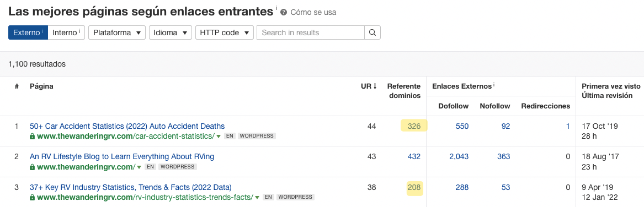Screen dimensions: 644x207
Task: Switch to Interno link toggle
Action: (66, 33)
